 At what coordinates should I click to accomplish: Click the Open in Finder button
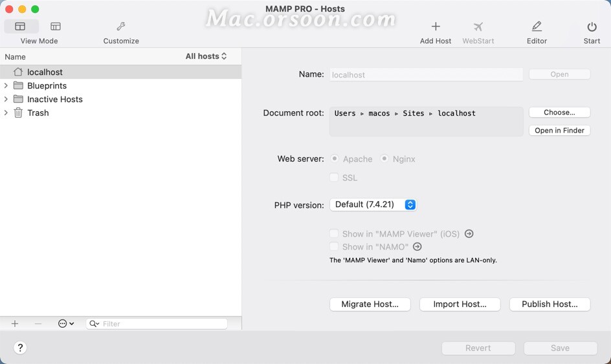pos(560,130)
